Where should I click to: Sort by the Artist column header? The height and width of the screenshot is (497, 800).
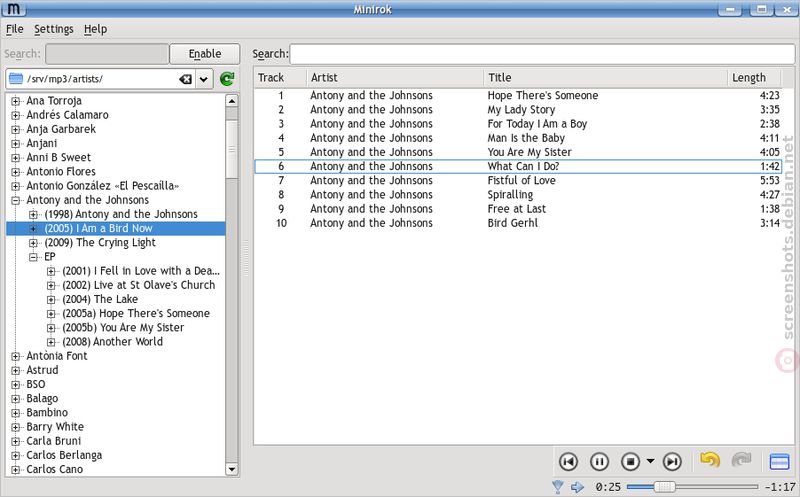[x=395, y=78]
